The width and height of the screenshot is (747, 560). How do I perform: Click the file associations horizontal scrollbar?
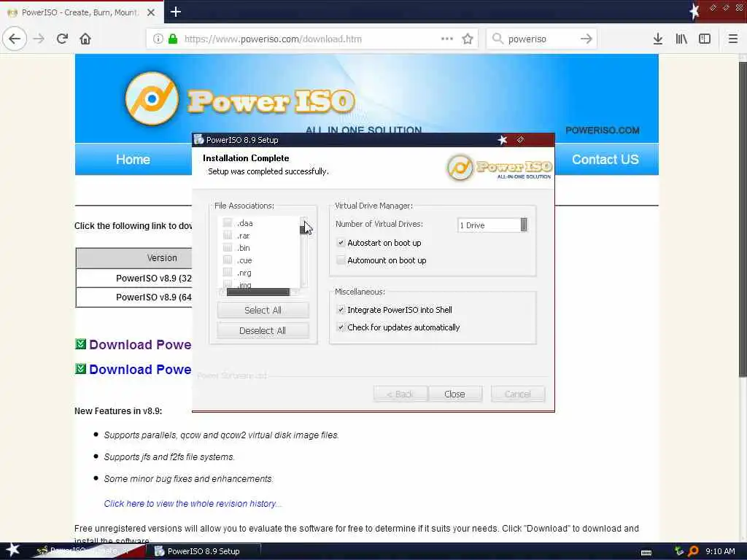pyautogui.click(x=258, y=292)
